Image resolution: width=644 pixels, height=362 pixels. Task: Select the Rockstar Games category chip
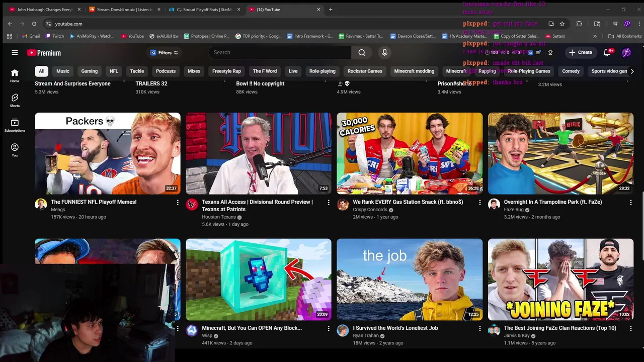point(365,71)
